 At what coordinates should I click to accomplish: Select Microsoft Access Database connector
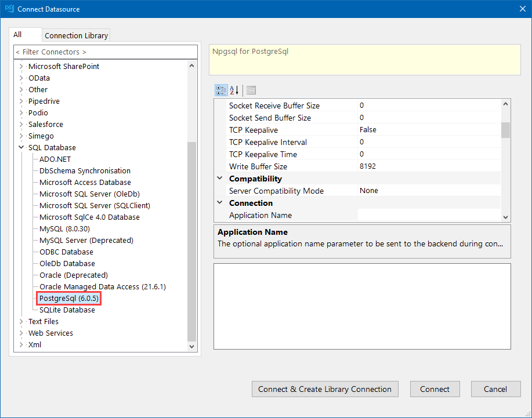point(85,183)
